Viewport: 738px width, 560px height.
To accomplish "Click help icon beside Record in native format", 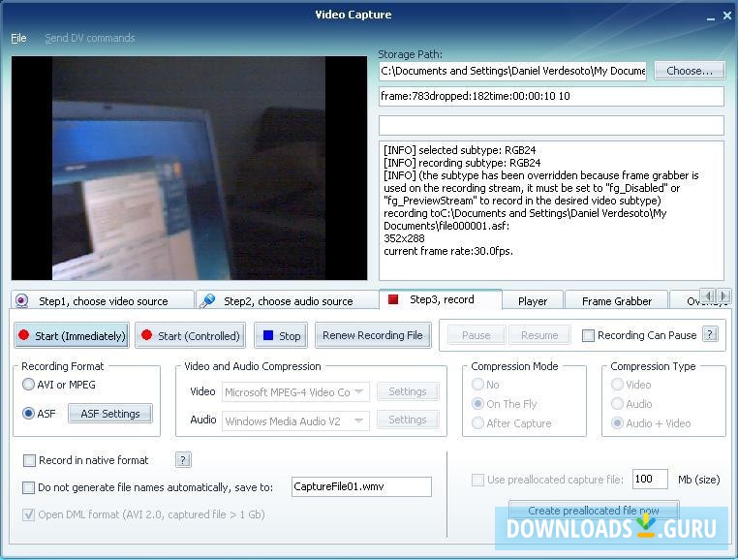I will pos(183,459).
